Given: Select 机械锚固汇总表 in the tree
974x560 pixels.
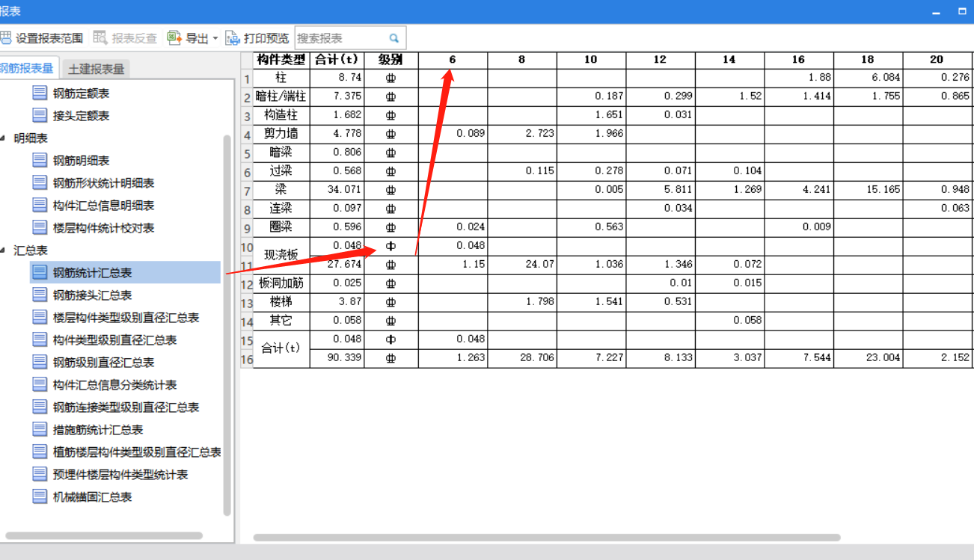Looking at the screenshot, I should [92, 496].
